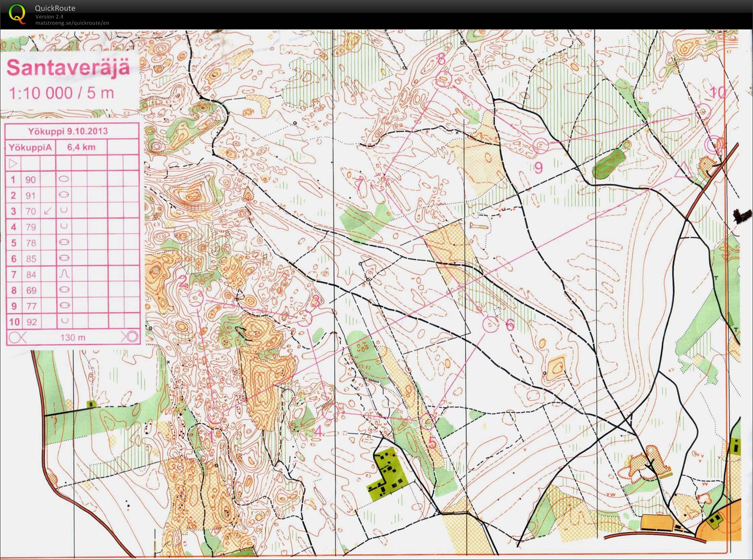The image size is (753, 560).
Task: Click control circle 5 on the map
Action: (x=428, y=421)
